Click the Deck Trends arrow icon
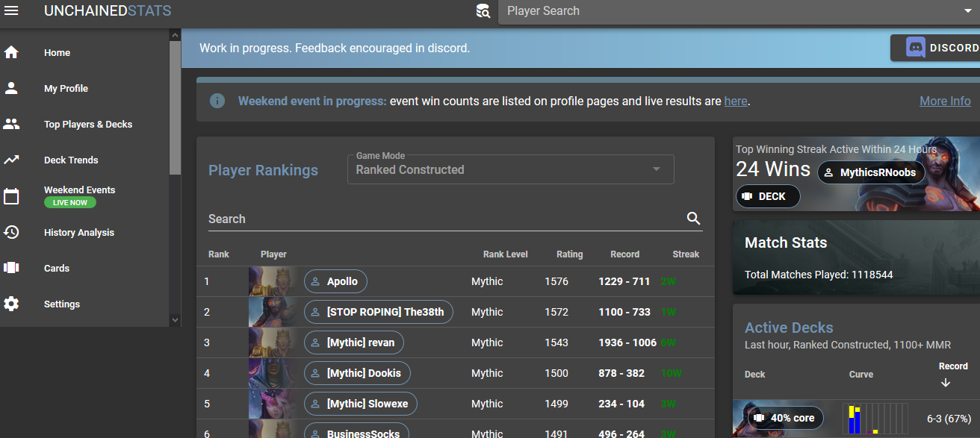 pos(11,160)
